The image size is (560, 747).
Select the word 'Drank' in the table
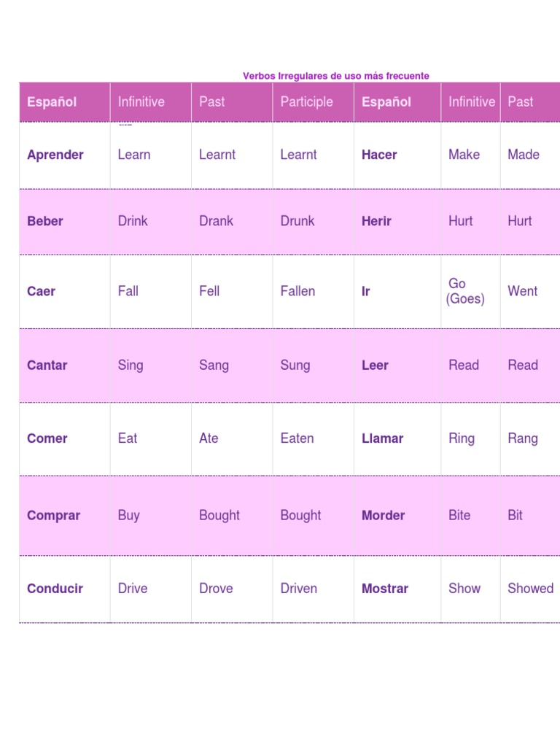click(x=216, y=221)
